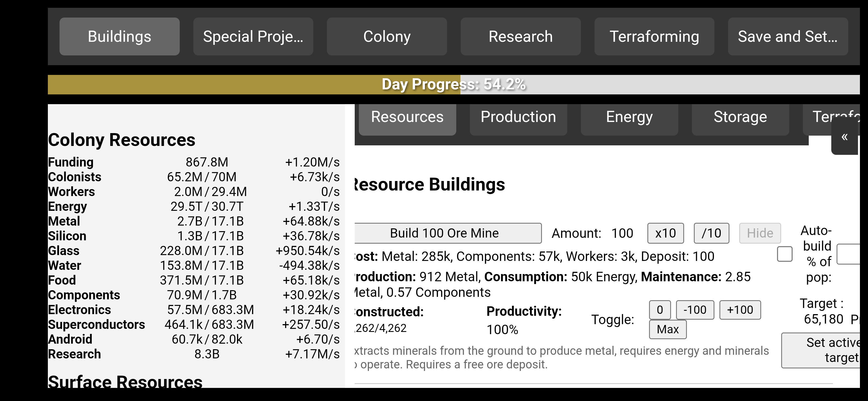The height and width of the screenshot is (401, 868).
Task: Hide the Ore Mine entry
Action: pos(760,233)
